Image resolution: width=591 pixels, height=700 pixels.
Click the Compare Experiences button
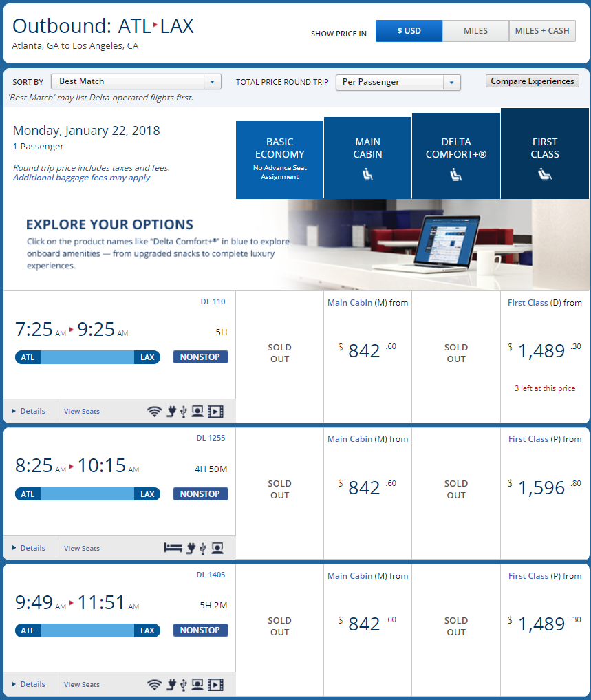click(532, 81)
